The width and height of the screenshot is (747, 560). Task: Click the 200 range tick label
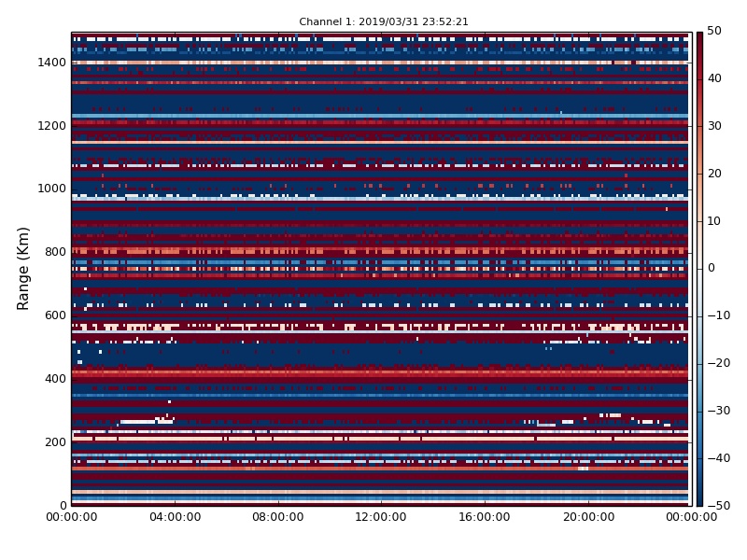(55, 441)
